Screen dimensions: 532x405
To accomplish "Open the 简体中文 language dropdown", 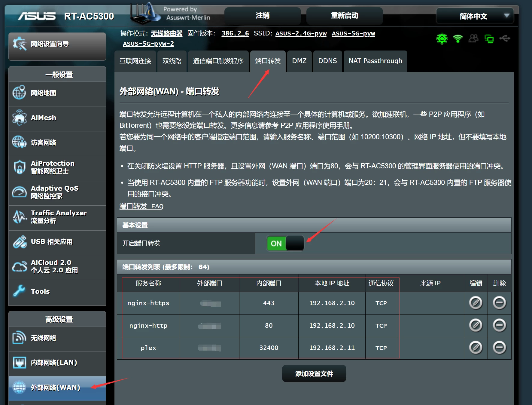I will [475, 16].
